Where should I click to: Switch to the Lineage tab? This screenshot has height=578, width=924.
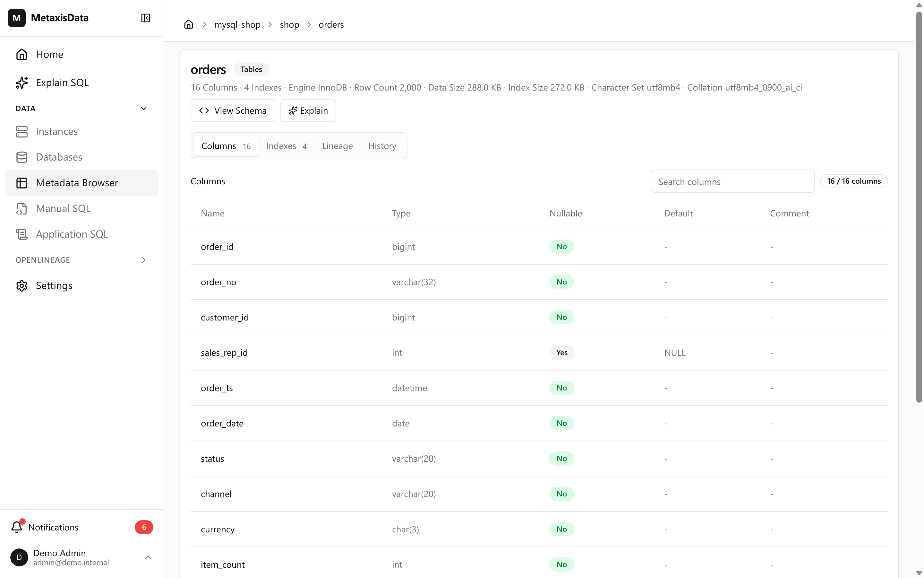coord(337,146)
